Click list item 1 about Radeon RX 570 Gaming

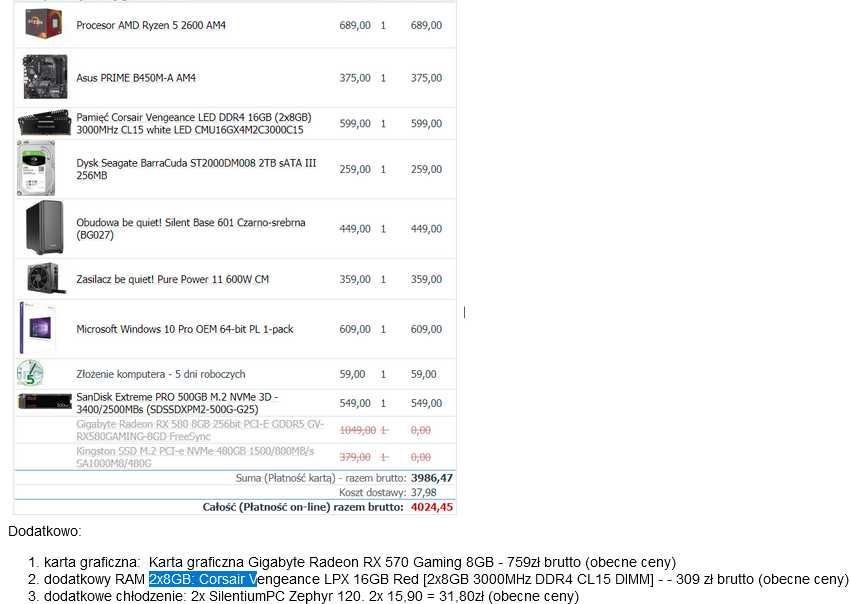click(x=360, y=562)
